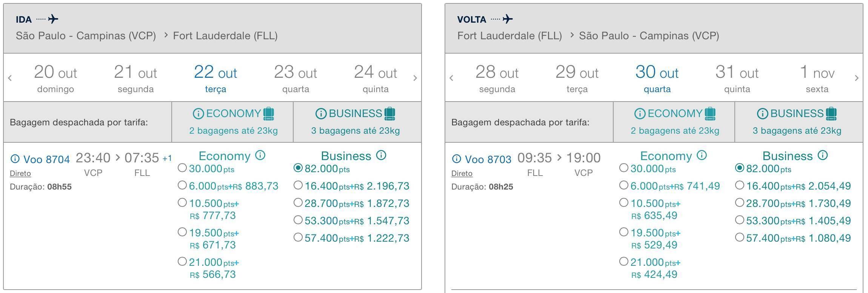Screen dimensions: 868x293
Task: Select return Economy 6.000 pts + R$ 741,49
Action: point(624,185)
